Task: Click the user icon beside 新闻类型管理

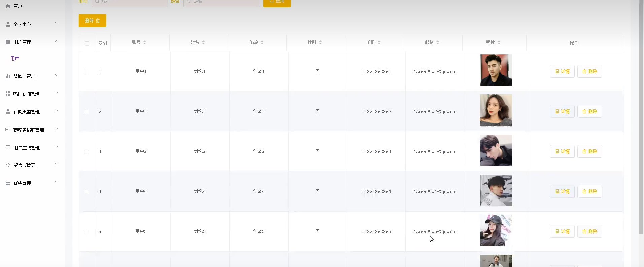Action: click(8, 112)
